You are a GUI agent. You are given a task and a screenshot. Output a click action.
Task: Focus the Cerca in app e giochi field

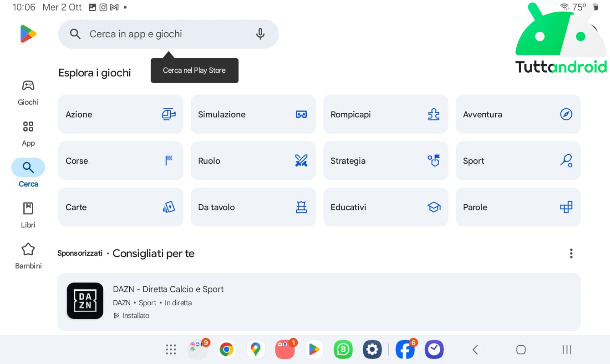(168, 34)
